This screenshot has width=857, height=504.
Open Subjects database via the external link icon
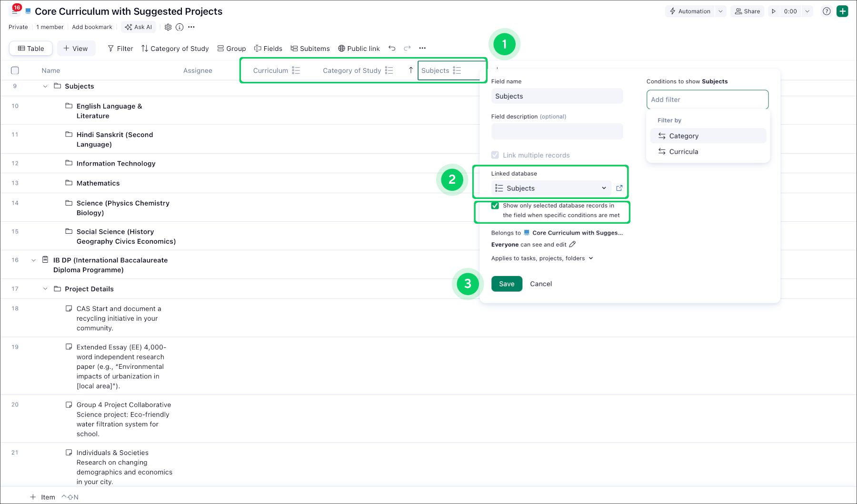click(619, 188)
